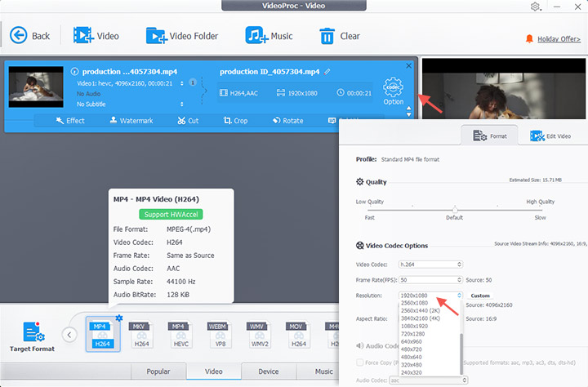Viewport: 588px width, 387px height.
Task: Go back with the Back arrow button
Action: pos(29,36)
